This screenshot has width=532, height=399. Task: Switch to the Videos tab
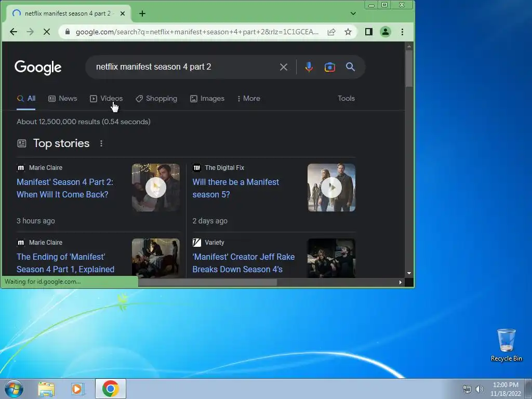point(106,98)
